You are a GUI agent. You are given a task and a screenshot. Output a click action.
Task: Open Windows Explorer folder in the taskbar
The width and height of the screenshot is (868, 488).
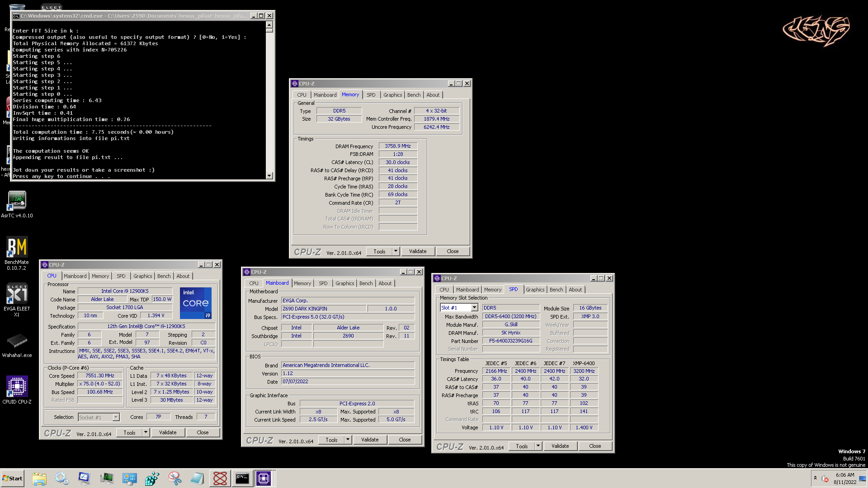39,479
